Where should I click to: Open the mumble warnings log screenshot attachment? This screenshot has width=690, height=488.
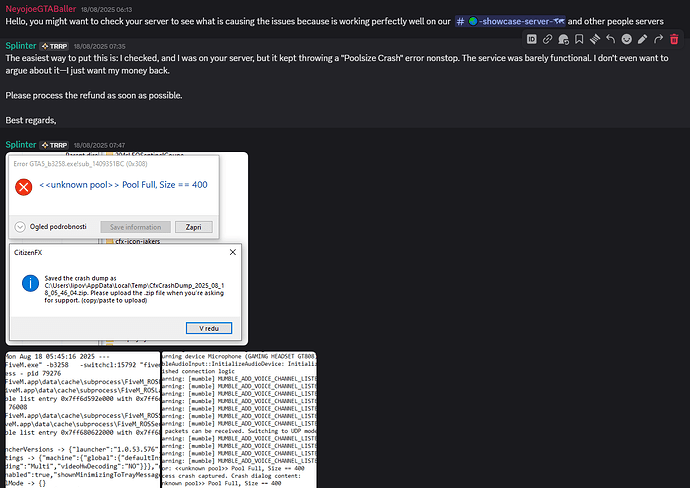click(239, 420)
